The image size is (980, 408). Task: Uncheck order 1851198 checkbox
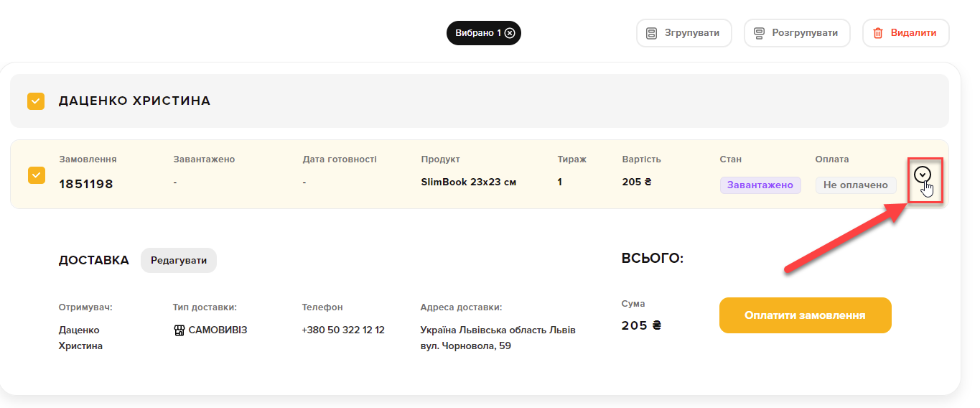36,175
